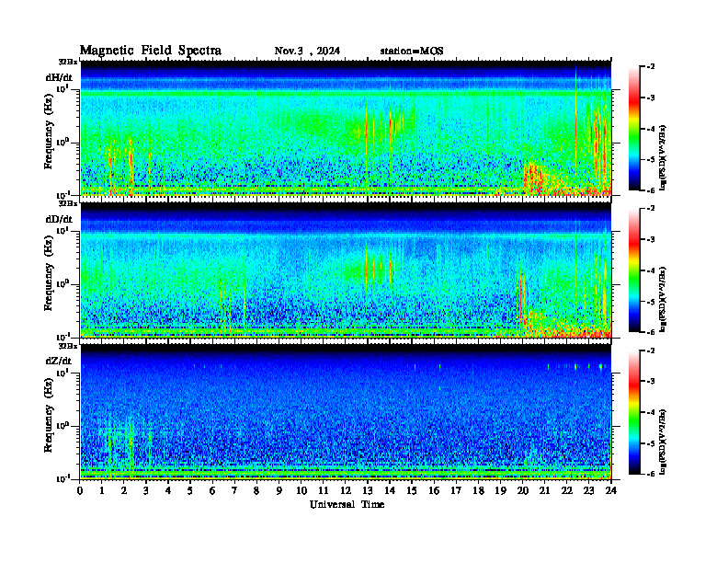Click the log(PSD) label beside the dH/dt color bar

point(663,157)
